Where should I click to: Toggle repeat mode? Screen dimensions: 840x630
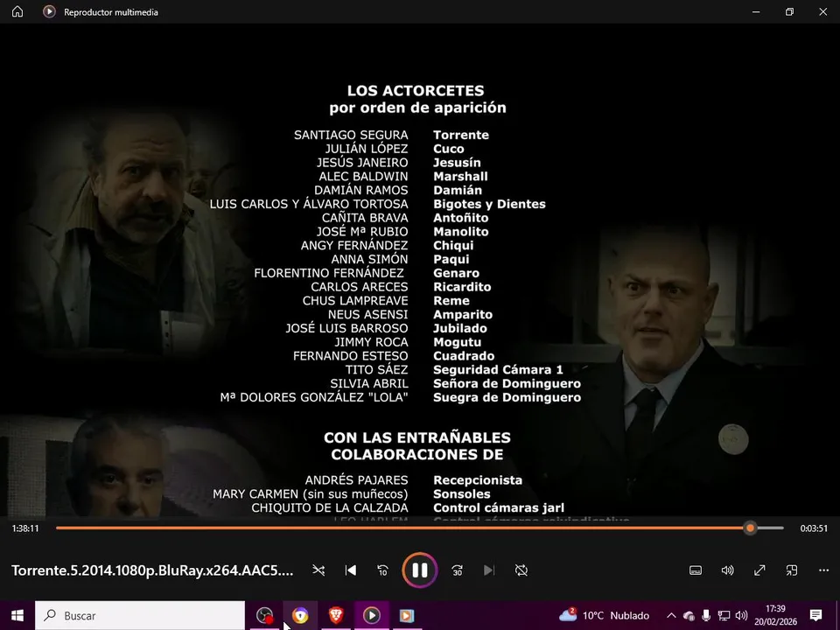click(521, 570)
